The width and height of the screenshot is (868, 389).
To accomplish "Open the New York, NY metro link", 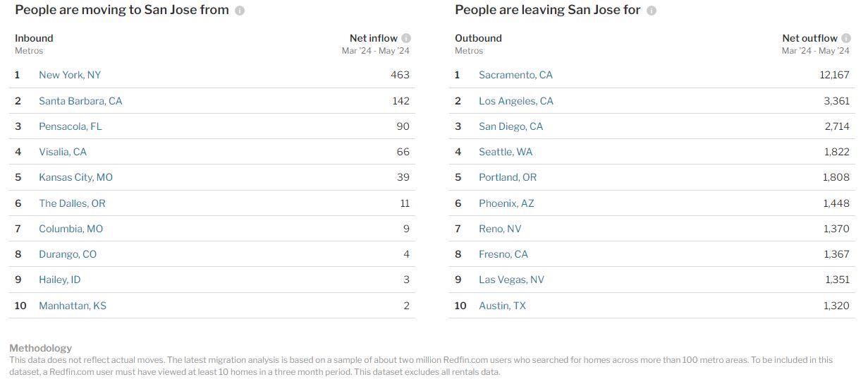I will click(x=70, y=75).
